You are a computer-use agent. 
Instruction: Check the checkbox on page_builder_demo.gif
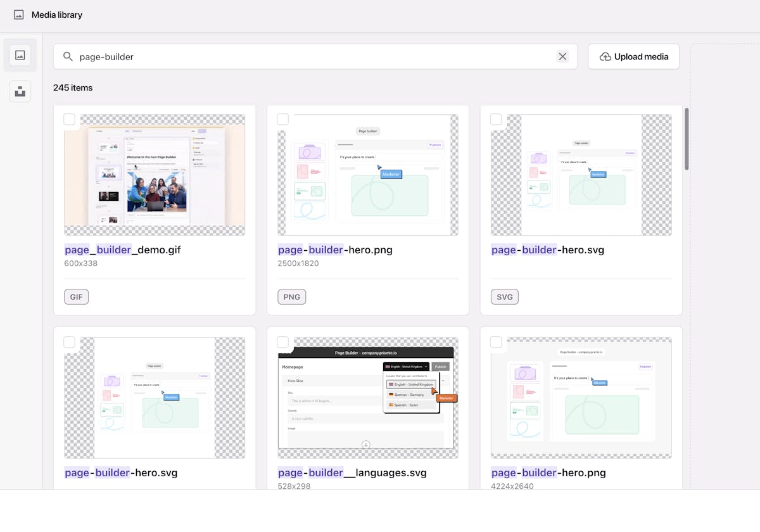click(x=70, y=119)
